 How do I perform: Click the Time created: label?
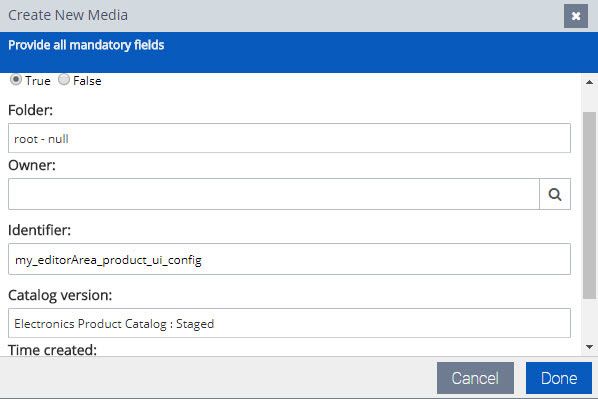[52, 350]
